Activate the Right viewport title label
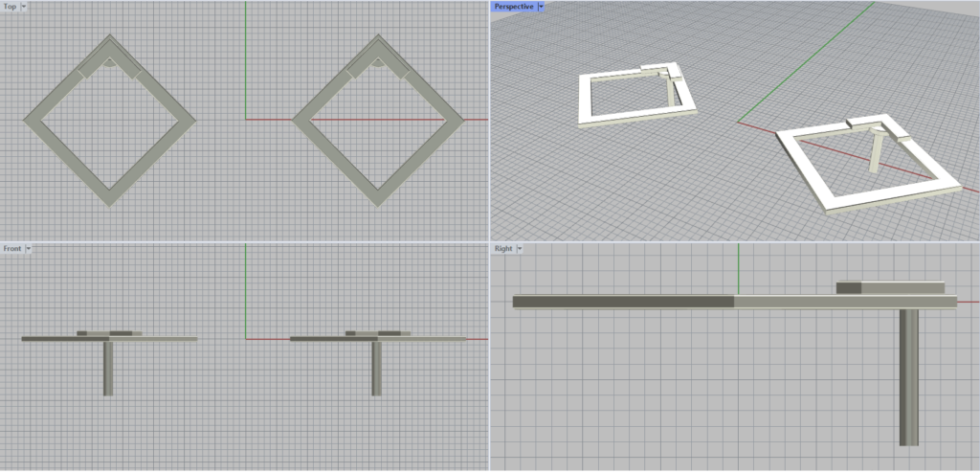Image resolution: width=980 pixels, height=473 pixels. [502, 249]
